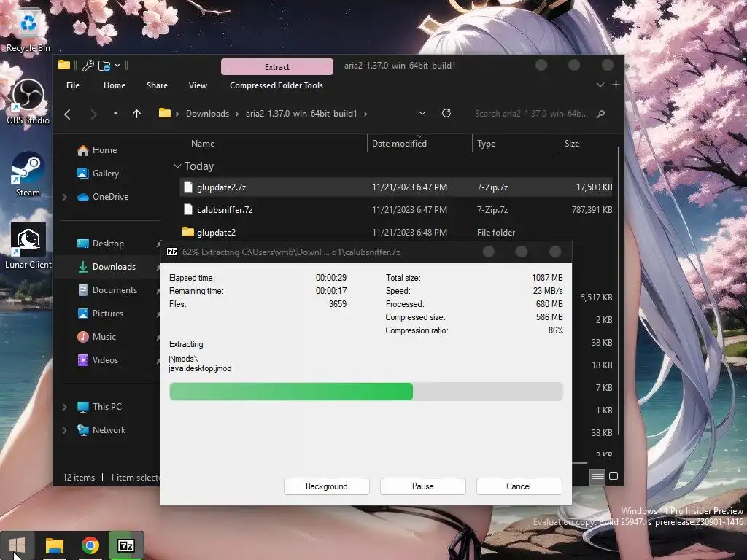Viewport: 747px width, 560px height.
Task: Click the plus icon at ribbon right
Action: pyautogui.click(x=616, y=85)
